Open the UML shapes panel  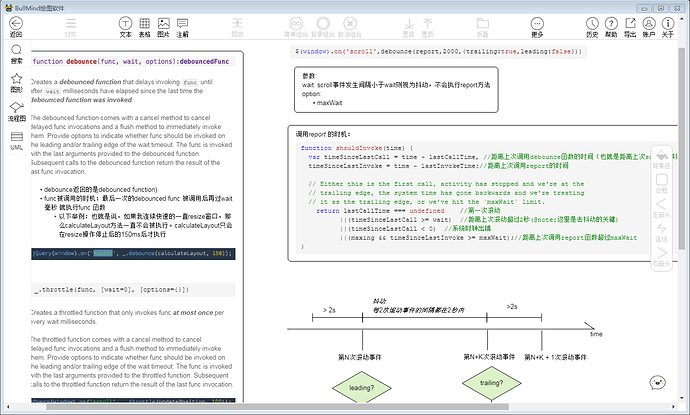[16, 141]
